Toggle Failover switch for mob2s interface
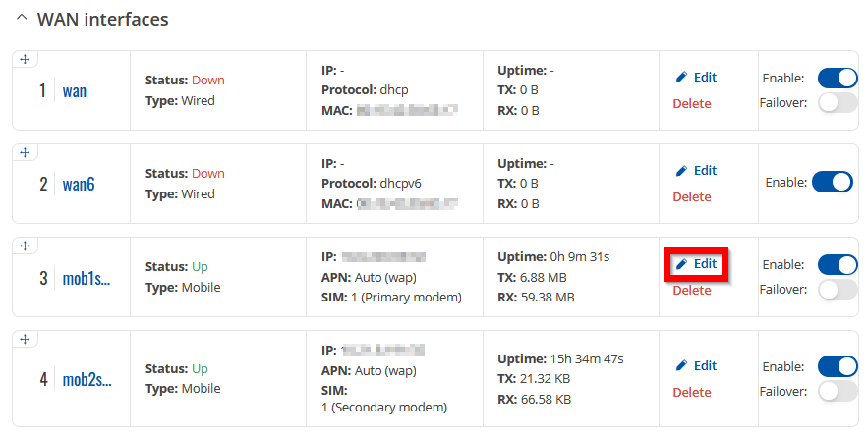 click(838, 391)
